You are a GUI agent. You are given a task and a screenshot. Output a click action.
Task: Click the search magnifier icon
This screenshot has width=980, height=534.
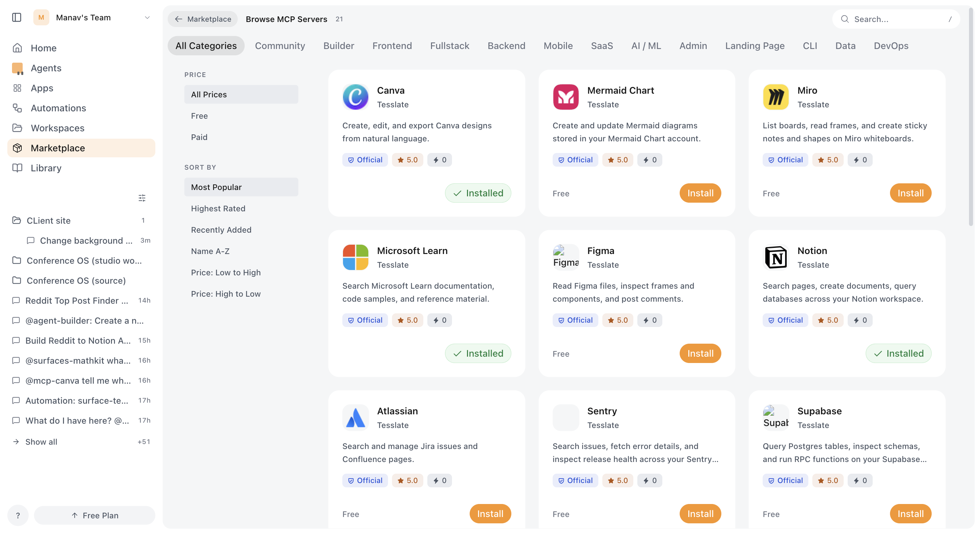845,19
